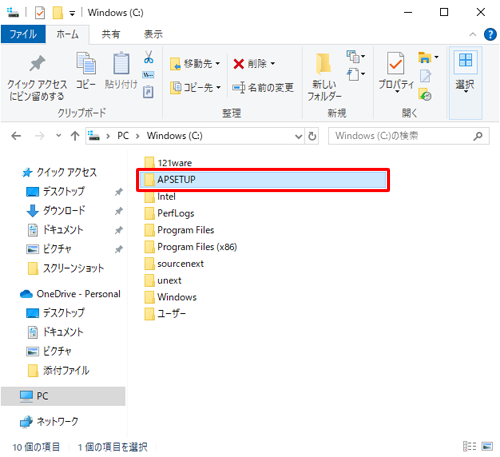The height and width of the screenshot is (457, 500).
Task: Select the PerfLogs folder
Action: 169,213
